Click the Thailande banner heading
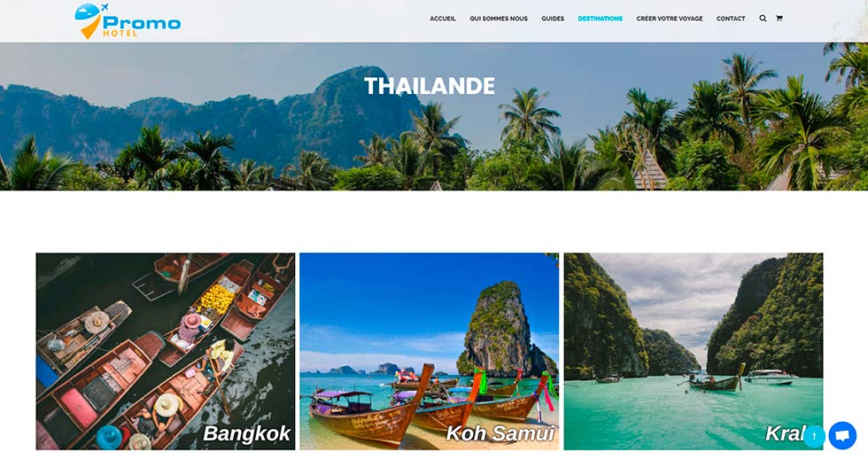This screenshot has width=868, height=460. click(430, 86)
